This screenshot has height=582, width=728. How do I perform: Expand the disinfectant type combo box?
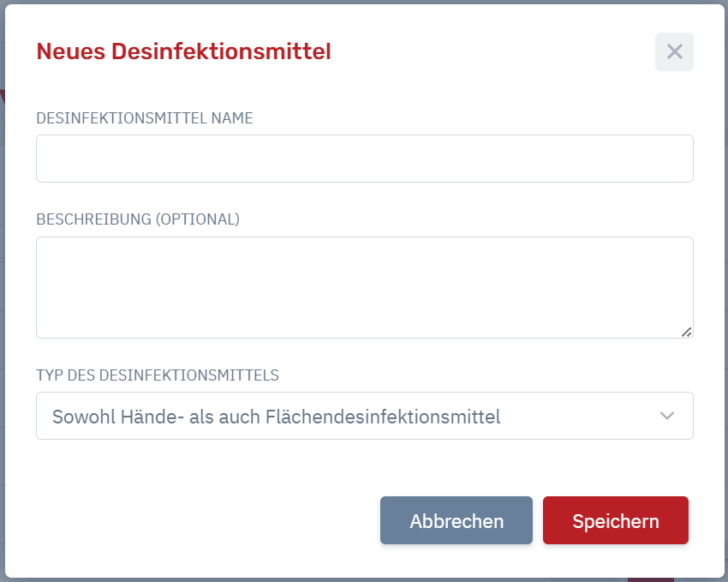(x=365, y=416)
